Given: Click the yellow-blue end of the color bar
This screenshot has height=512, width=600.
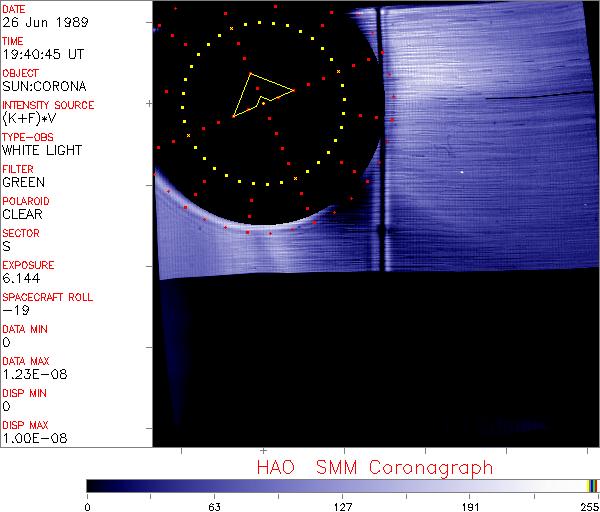Looking at the screenshot, I should 592,485.
